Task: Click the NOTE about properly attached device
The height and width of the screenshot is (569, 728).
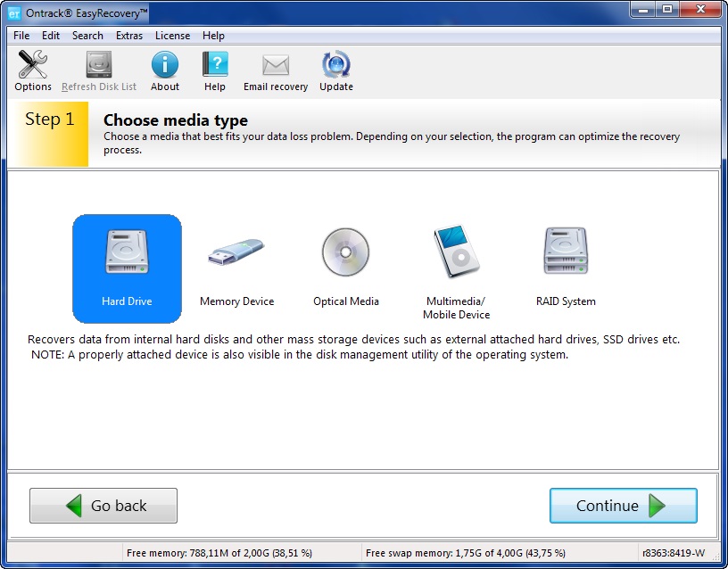Action: [x=300, y=355]
